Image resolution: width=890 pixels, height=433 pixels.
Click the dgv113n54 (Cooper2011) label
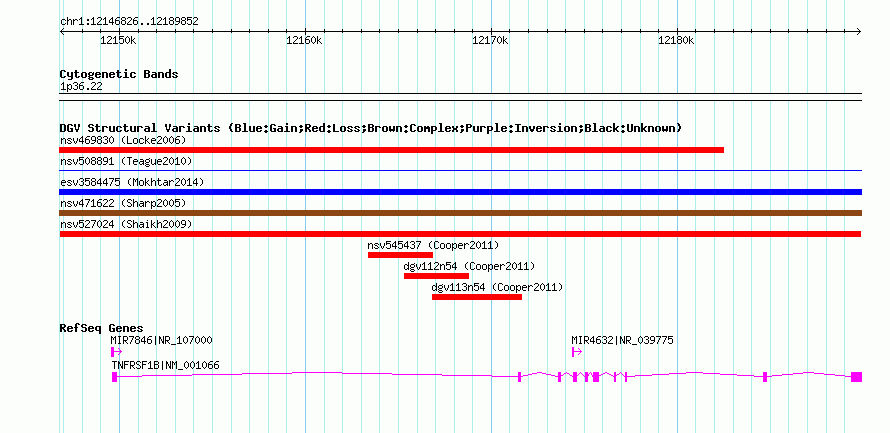[498, 287]
